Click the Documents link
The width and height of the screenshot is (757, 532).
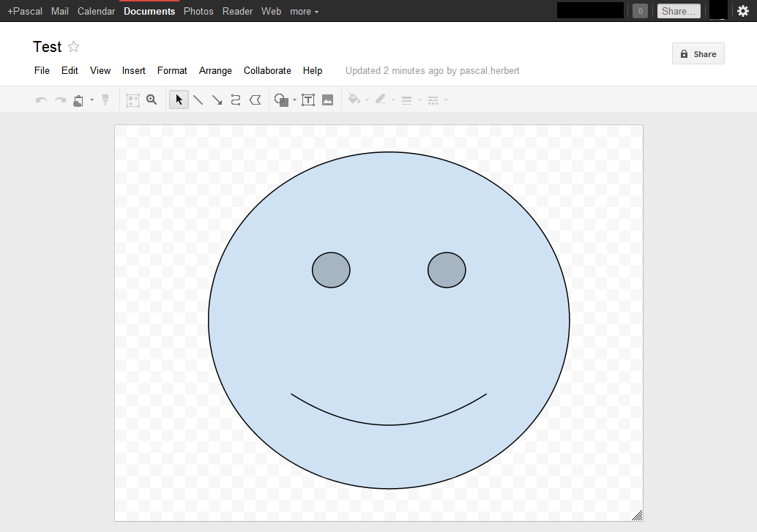[x=149, y=11]
